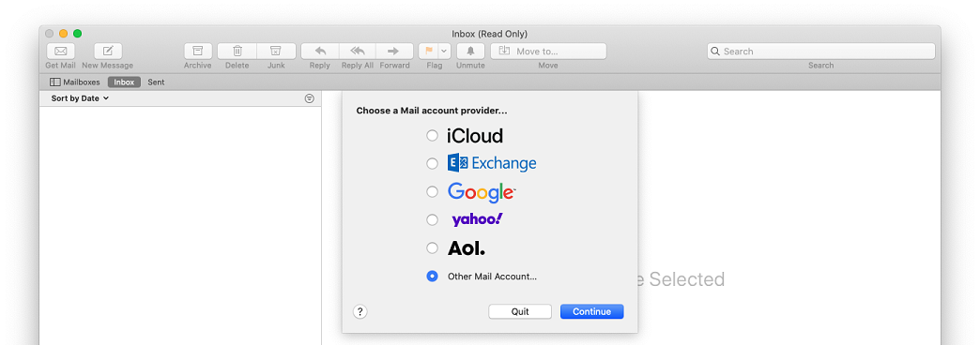Click the blue Continue button
Viewport: 980px width, 345px height.
(x=592, y=312)
